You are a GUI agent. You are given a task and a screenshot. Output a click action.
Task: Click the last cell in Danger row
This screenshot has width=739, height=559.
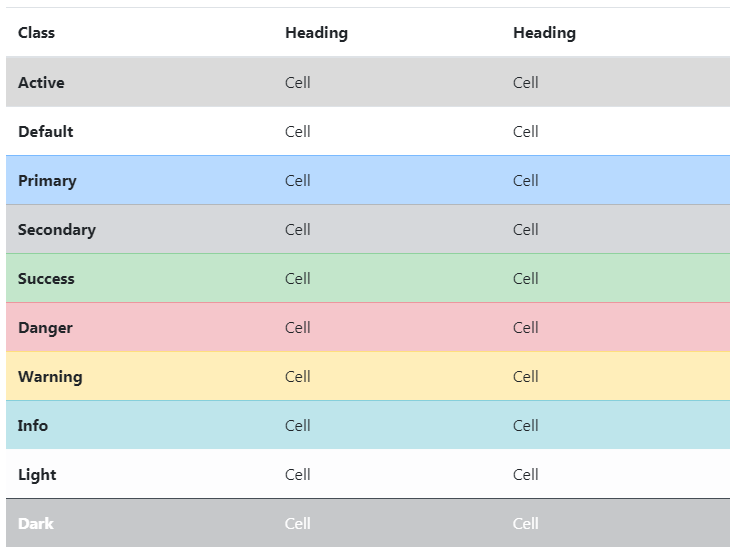click(526, 328)
